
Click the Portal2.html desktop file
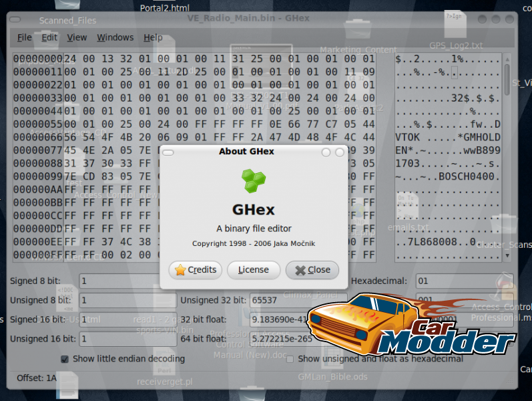[165, 7]
